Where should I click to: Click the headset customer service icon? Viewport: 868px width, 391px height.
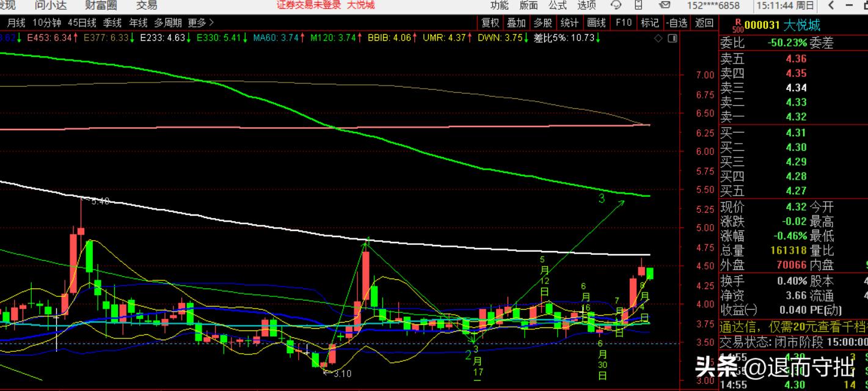coord(617,5)
